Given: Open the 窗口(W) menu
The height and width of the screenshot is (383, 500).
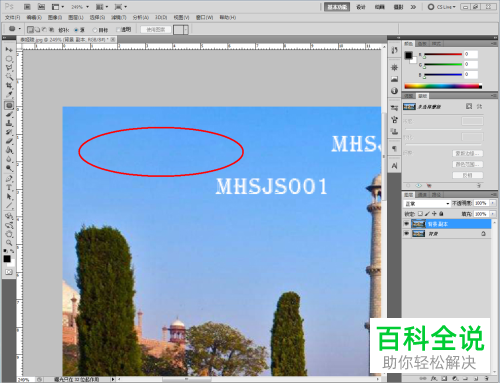Looking at the screenshot, I should tap(204, 17).
